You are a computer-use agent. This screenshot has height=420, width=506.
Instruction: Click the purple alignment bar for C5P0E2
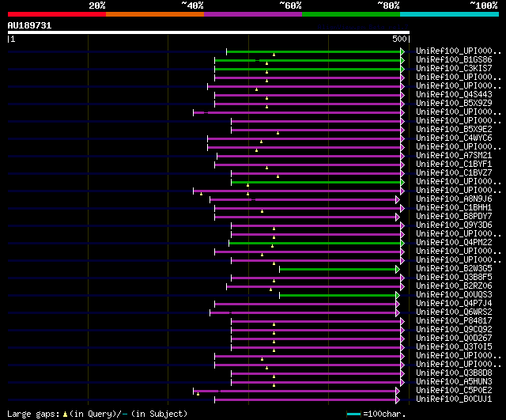point(295,392)
